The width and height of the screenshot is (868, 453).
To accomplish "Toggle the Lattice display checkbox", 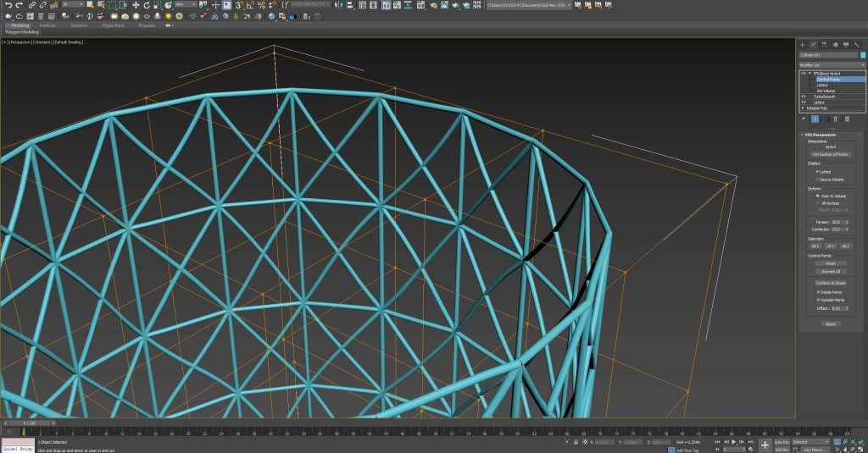I will coord(817,172).
